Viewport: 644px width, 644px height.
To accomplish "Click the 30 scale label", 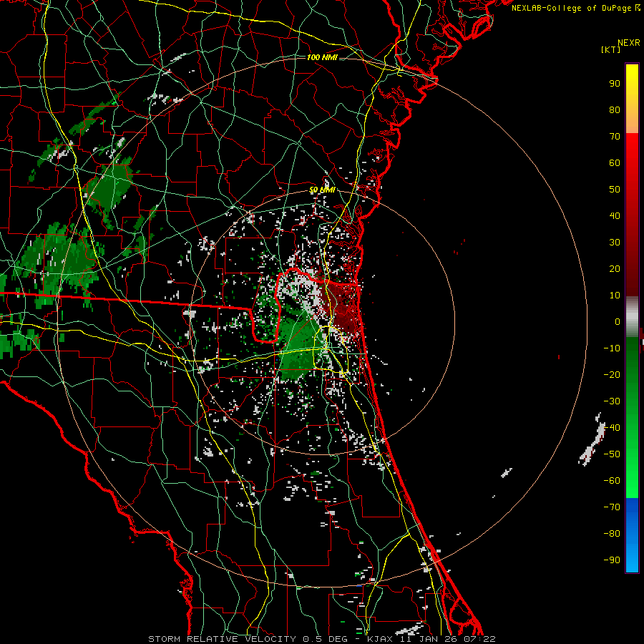I will (x=615, y=243).
